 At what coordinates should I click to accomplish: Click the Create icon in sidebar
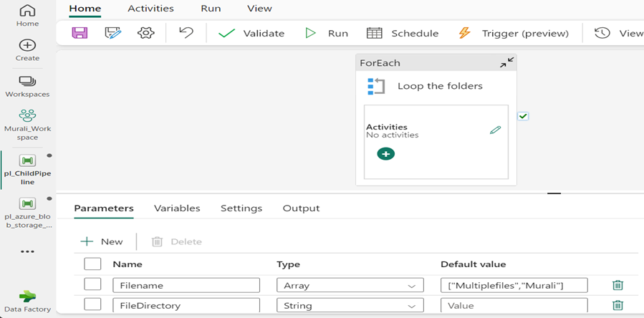[x=27, y=49]
